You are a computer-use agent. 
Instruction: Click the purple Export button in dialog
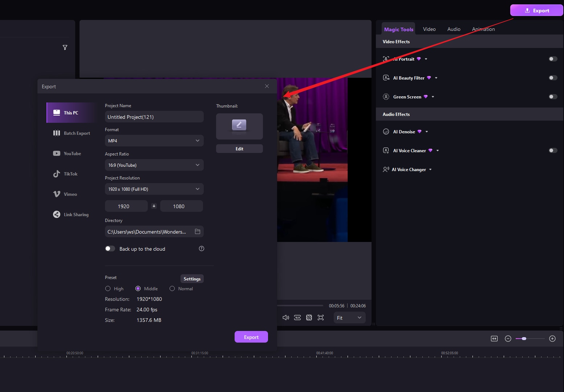[x=251, y=337]
